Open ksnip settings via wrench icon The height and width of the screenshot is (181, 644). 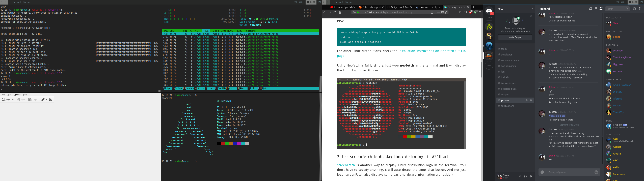click(50, 100)
